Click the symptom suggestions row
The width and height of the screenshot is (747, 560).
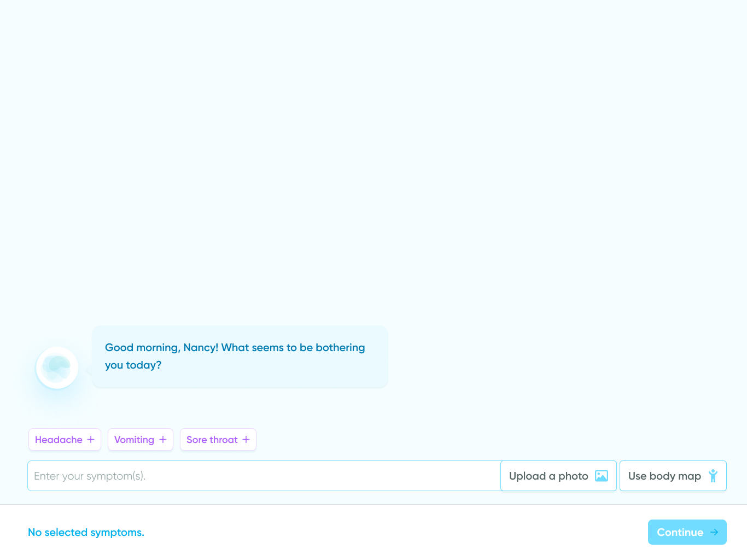pos(142,439)
